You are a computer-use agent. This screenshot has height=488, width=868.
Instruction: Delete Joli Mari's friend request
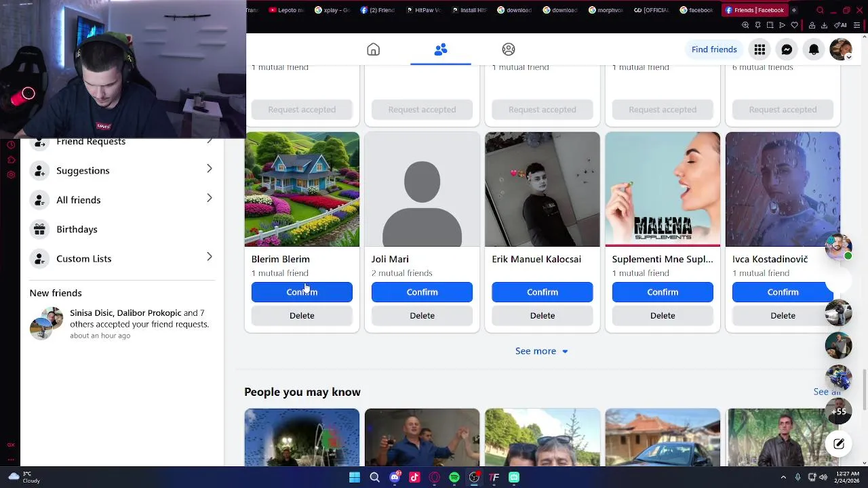click(422, 315)
